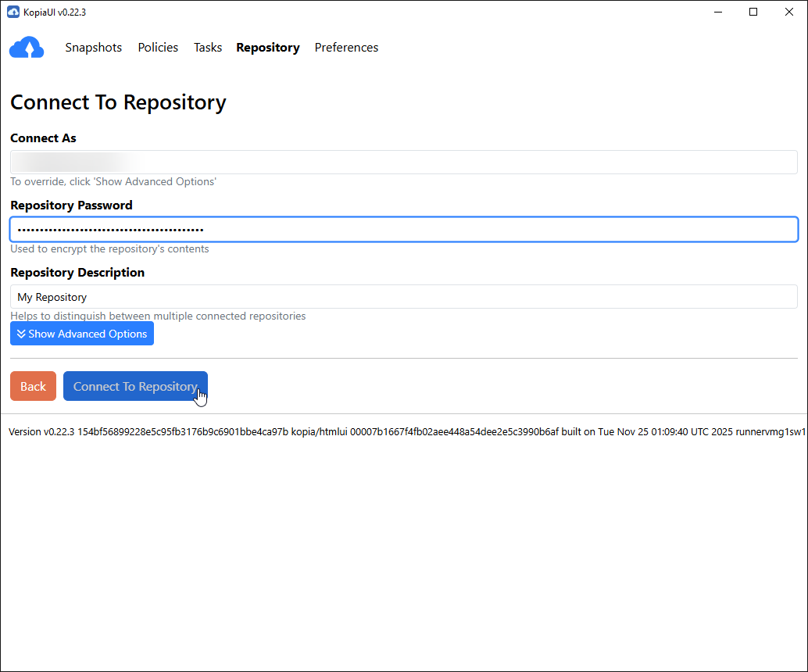Click the Repository Description field
Viewport: 808px width, 672px height.
click(403, 297)
